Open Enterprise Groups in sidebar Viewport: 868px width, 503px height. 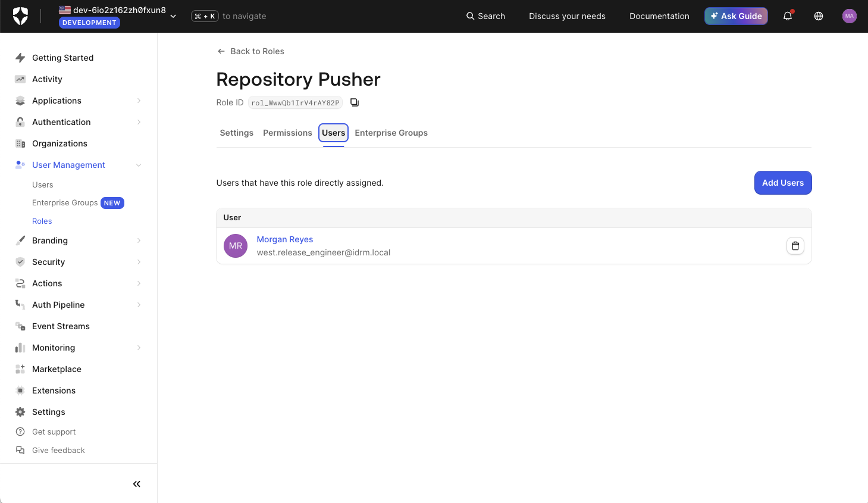65,203
